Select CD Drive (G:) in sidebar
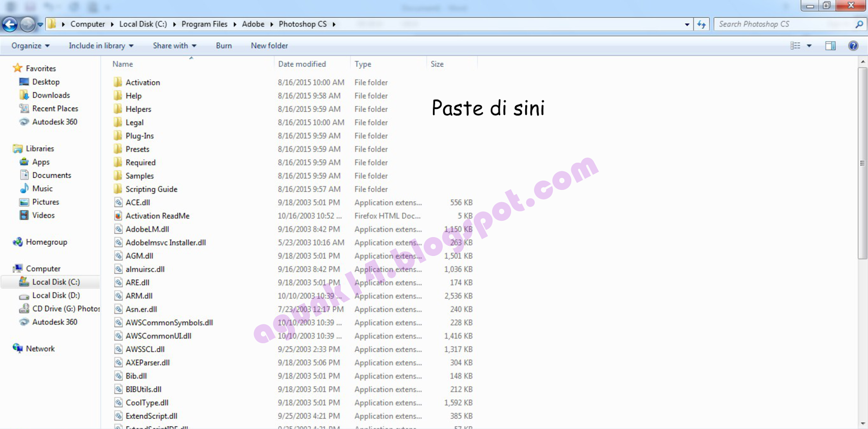 [x=66, y=309]
